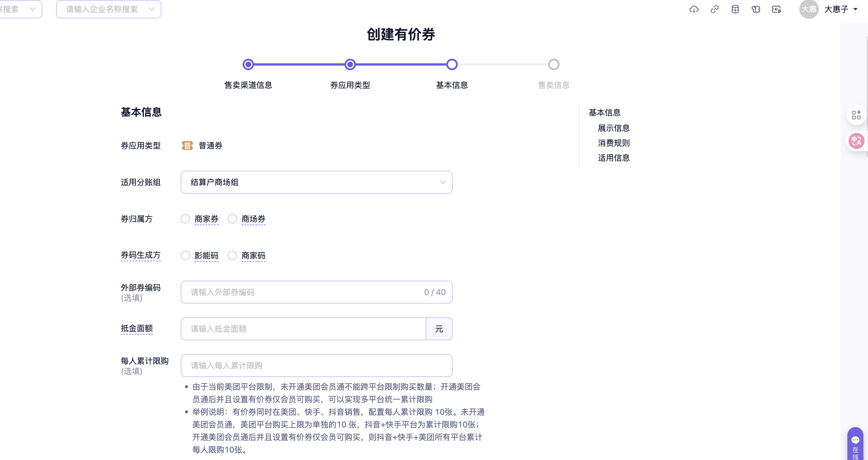Click the red translate floating icon

(x=856, y=141)
